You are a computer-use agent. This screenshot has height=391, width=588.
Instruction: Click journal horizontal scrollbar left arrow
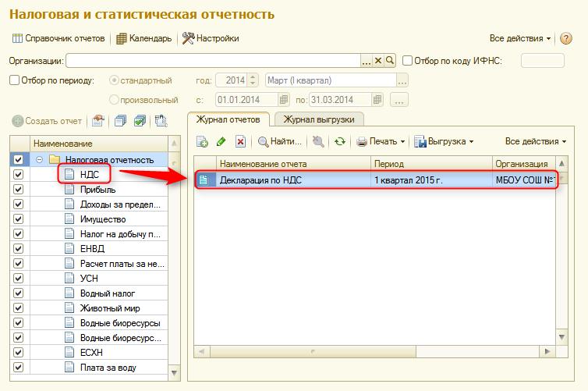[202, 352]
